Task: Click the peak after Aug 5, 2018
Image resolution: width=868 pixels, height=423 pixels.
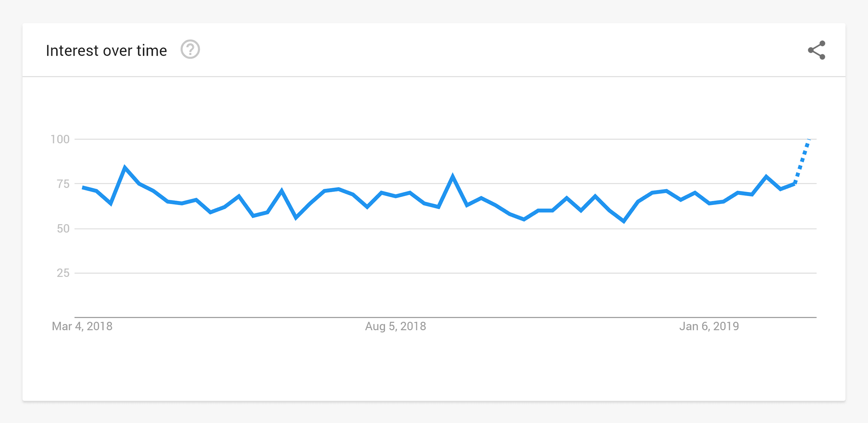Action: [x=452, y=176]
